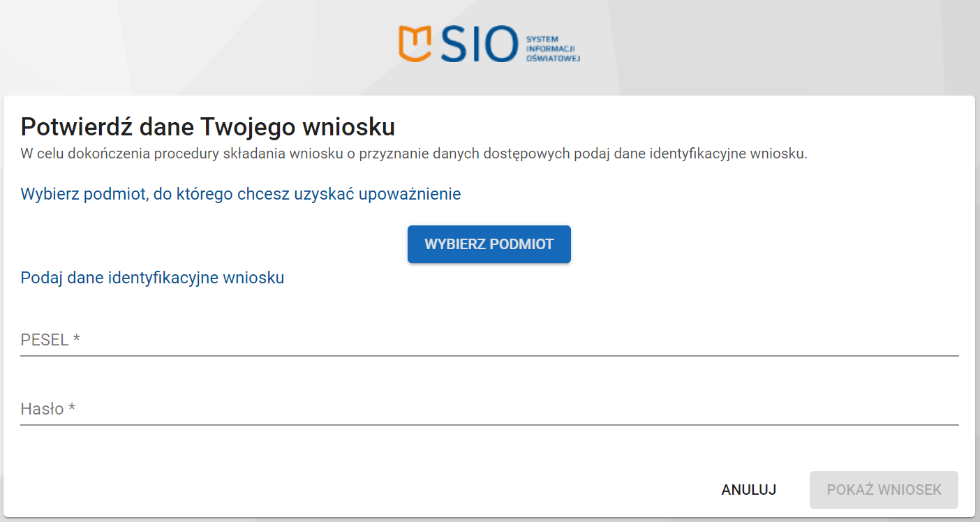980x522 pixels.
Task: Click the orange SIO book logo icon
Action: 413,43
